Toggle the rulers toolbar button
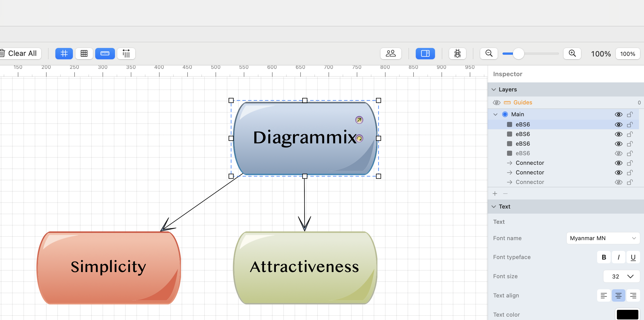Viewport: 644px width, 320px height. pyautogui.click(x=105, y=53)
